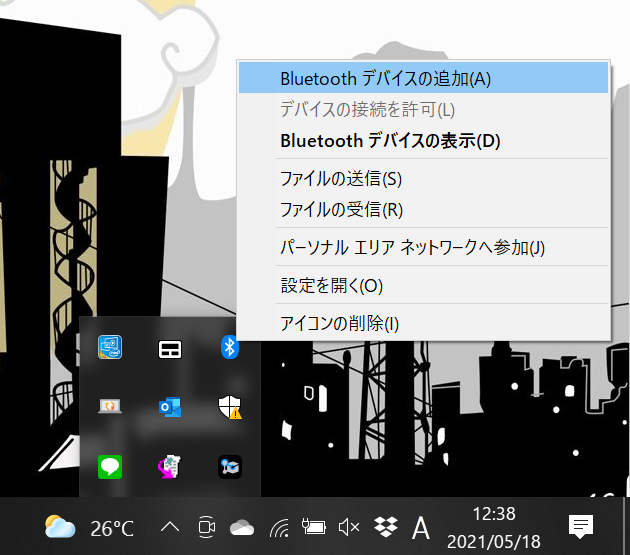630x555 pixels.
Task: Open Windows Security shield warning icon
Action: click(x=230, y=407)
